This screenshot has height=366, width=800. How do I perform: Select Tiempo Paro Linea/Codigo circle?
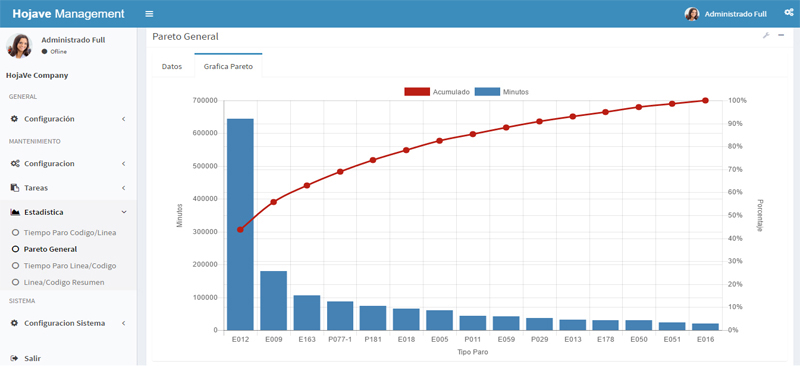click(15, 266)
